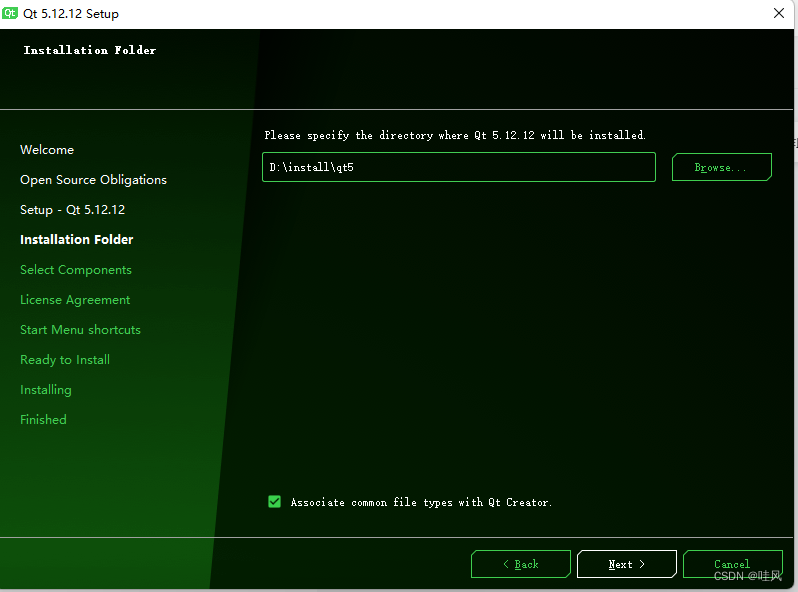Select the Welcome step in sidebar
Screen dimensions: 798x592
(x=47, y=150)
